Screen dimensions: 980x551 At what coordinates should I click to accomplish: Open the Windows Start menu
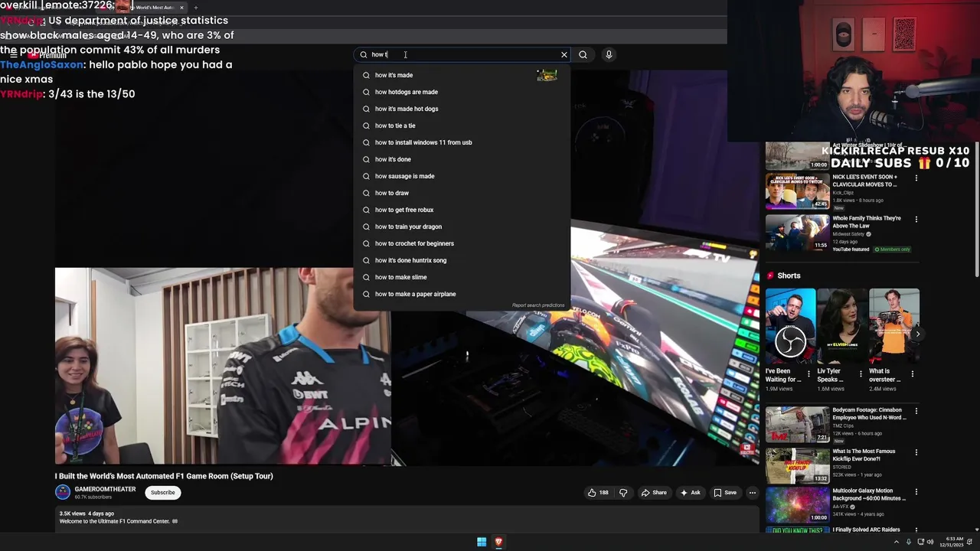pos(482,542)
